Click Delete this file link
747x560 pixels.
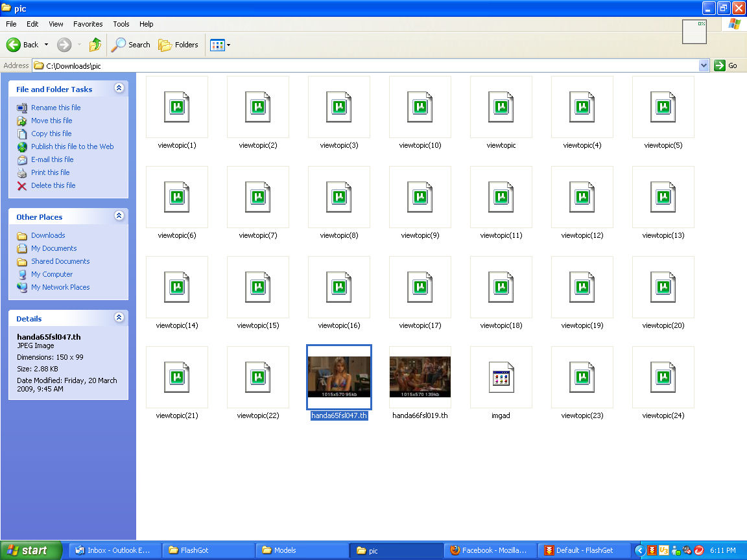tap(53, 185)
